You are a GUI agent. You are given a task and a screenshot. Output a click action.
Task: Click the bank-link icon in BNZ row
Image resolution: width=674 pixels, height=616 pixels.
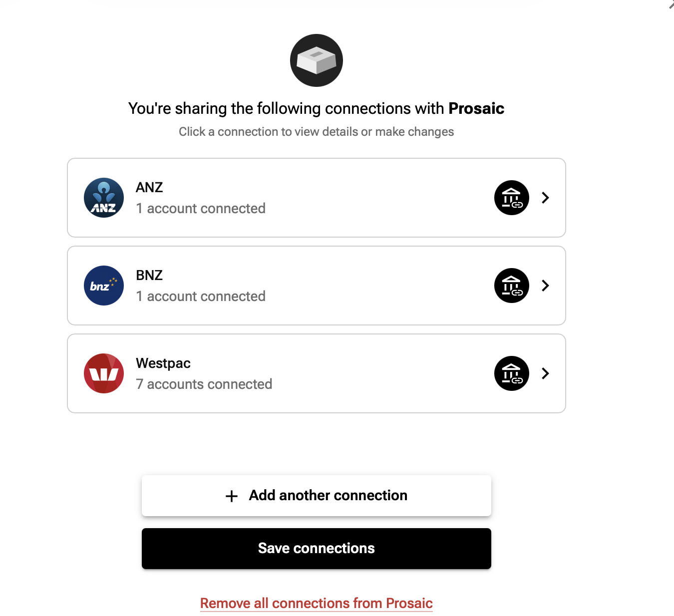[x=512, y=286]
